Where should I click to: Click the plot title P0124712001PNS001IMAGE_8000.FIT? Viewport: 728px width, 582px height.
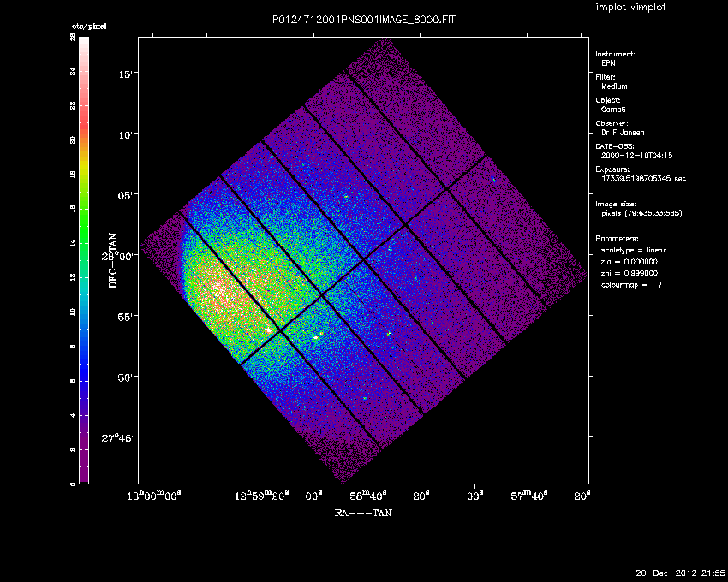point(363,21)
